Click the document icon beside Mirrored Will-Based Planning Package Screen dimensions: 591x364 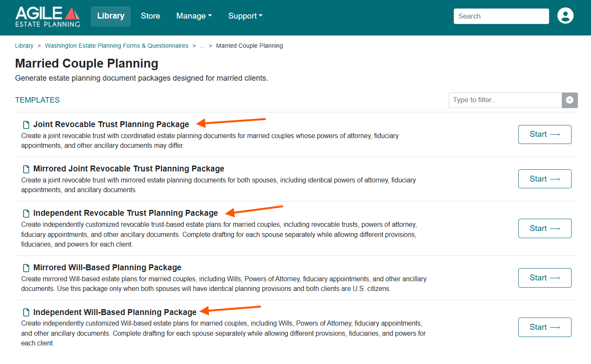pos(26,268)
